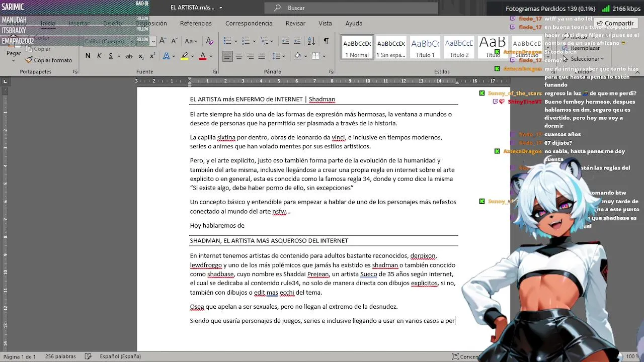Decrease the paragraph indent

click(x=285, y=41)
